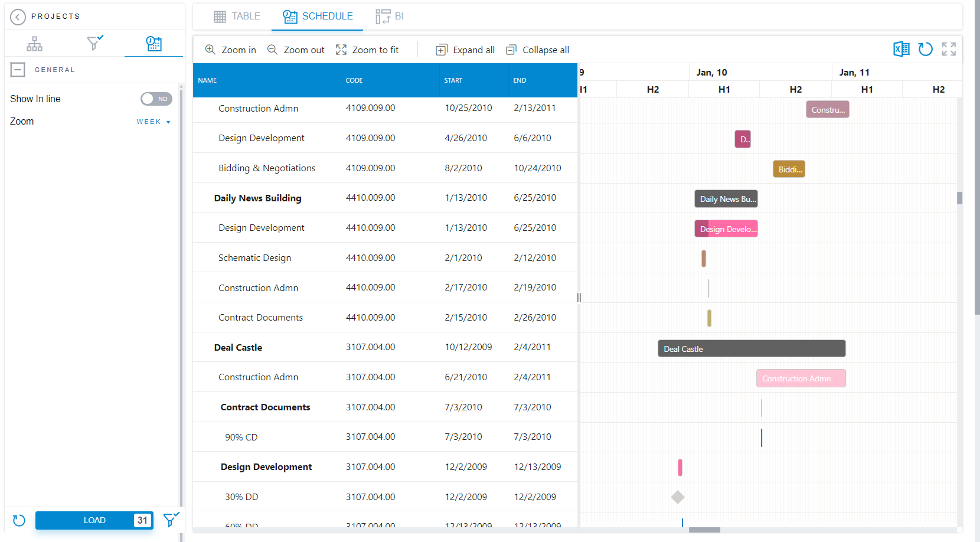
Task: Click the refresh icon beside the Load button
Action: coord(18,520)
